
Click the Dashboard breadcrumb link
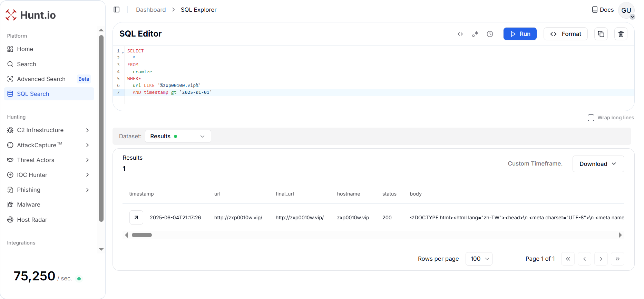151,10
